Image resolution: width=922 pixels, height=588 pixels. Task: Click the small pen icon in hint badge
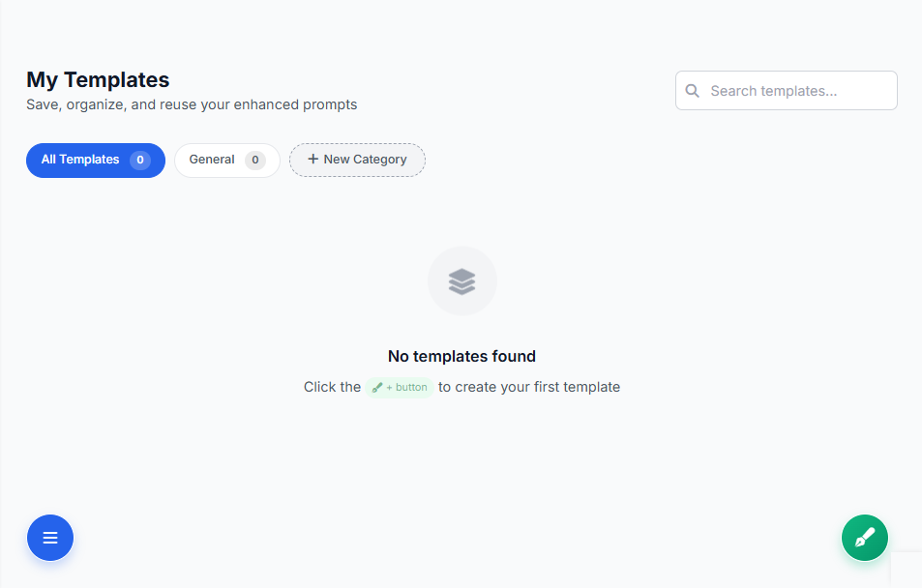[x=377, y=387]
